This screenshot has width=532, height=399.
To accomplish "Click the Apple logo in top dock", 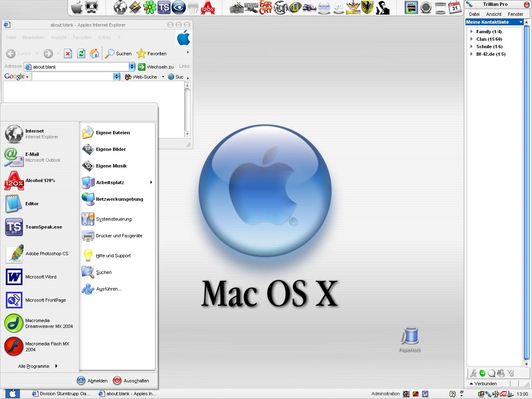I will pyautogui.click(x=77, y=7).
